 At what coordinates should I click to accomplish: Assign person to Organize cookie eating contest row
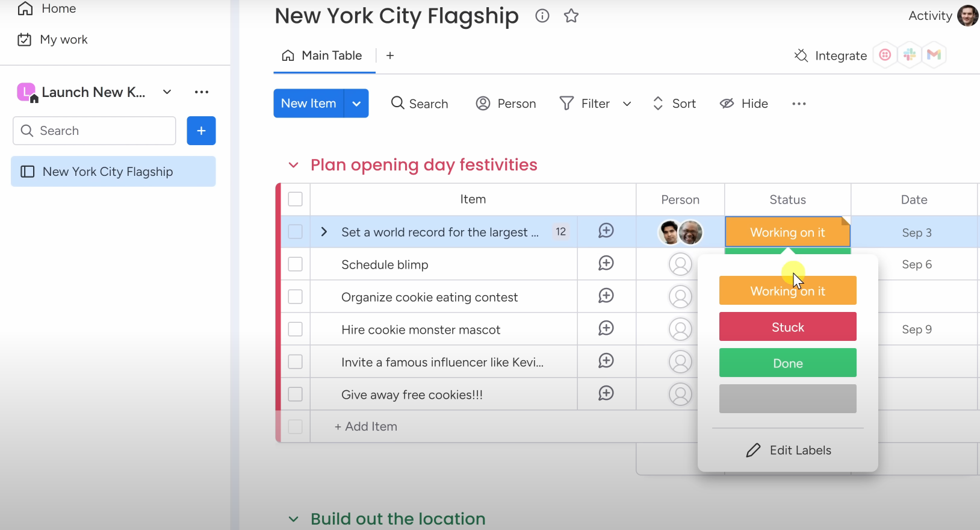(x=680, y=297)
